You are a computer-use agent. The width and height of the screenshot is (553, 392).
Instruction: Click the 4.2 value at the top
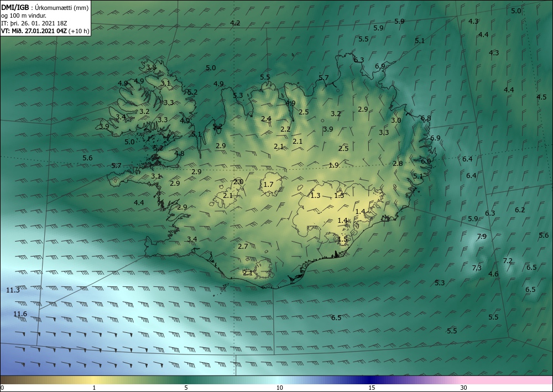click(x=235, y=23)
